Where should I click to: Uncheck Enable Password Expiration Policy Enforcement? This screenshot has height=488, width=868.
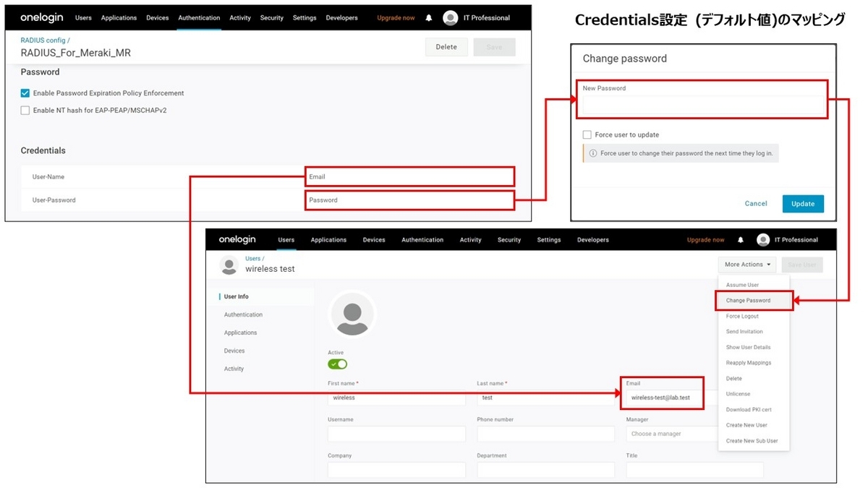pyautogui.click(x=25, y=93)
